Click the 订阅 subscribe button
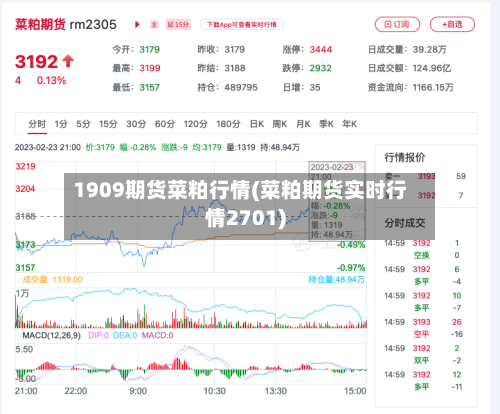Screen dimensions: 500x414 click(x=397, y=24)
